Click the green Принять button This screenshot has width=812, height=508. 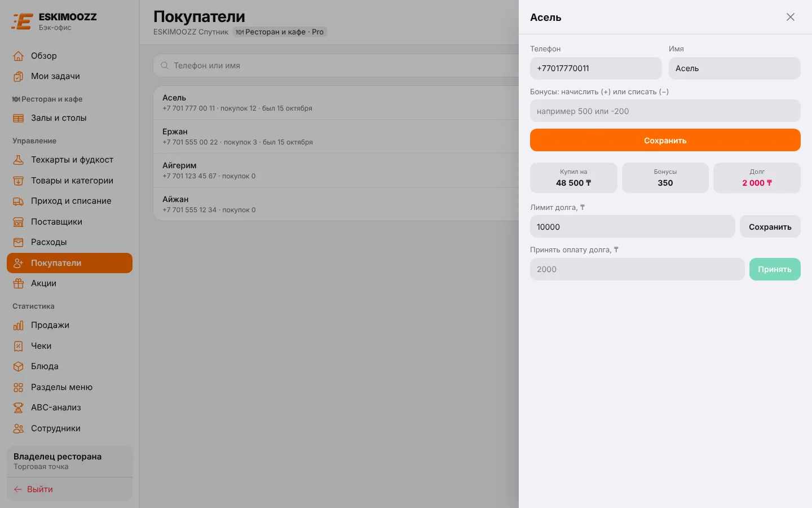coord(775,269)
